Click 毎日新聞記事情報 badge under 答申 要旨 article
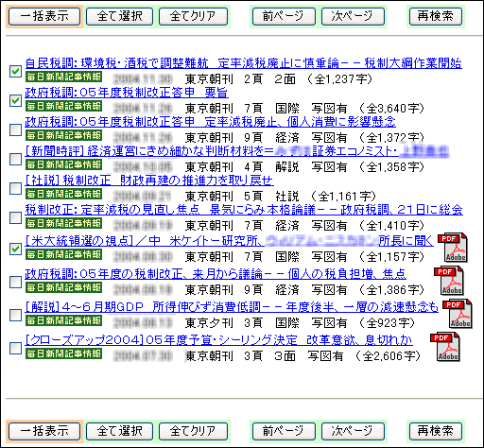This screenshot has width=484, height=448. [63, 106]
